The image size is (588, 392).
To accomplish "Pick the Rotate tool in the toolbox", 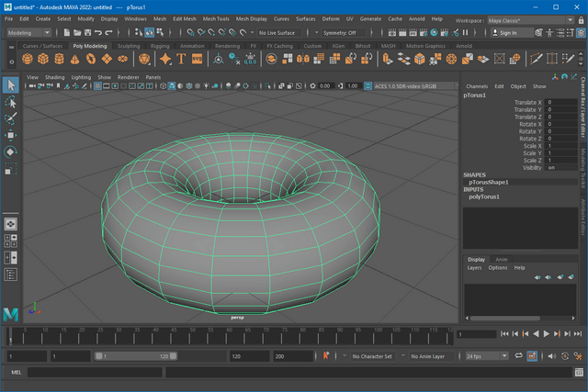I will [x=11, y=151].
